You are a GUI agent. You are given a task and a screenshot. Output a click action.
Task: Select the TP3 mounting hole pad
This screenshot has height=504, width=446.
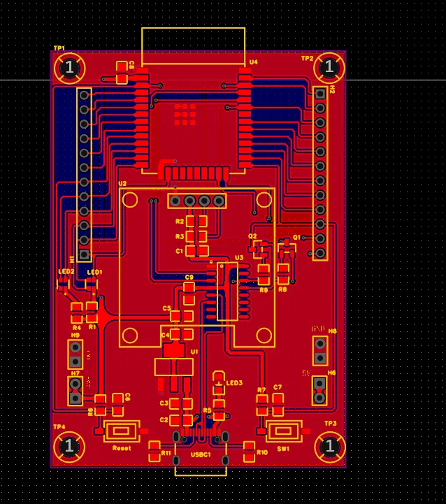point(329,447)
